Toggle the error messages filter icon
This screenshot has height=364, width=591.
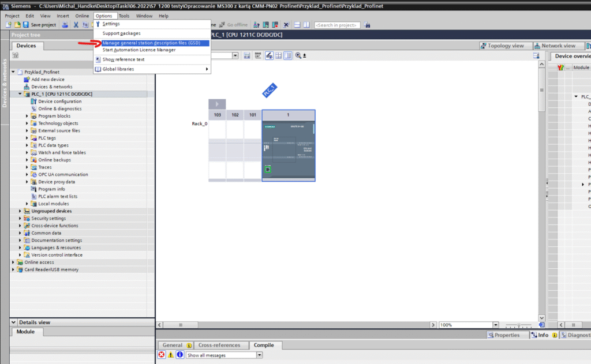[x=162, y=355]
